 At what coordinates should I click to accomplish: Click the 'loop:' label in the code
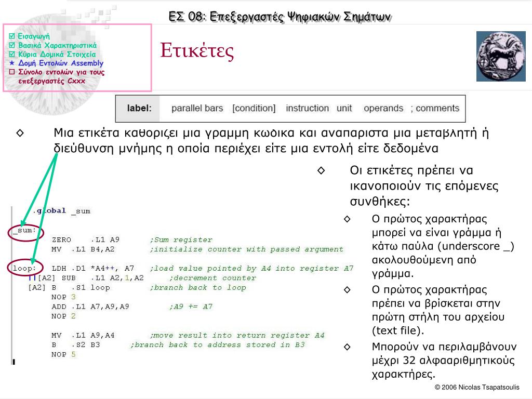point(24,269)
